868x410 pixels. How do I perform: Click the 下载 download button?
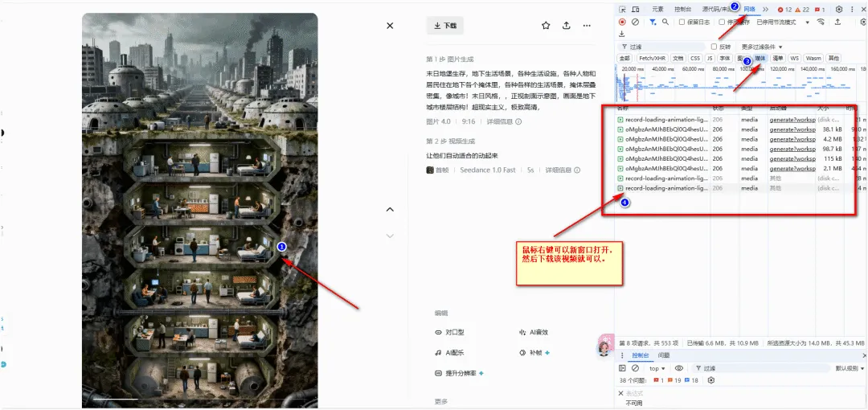click(x=445, y=26)
